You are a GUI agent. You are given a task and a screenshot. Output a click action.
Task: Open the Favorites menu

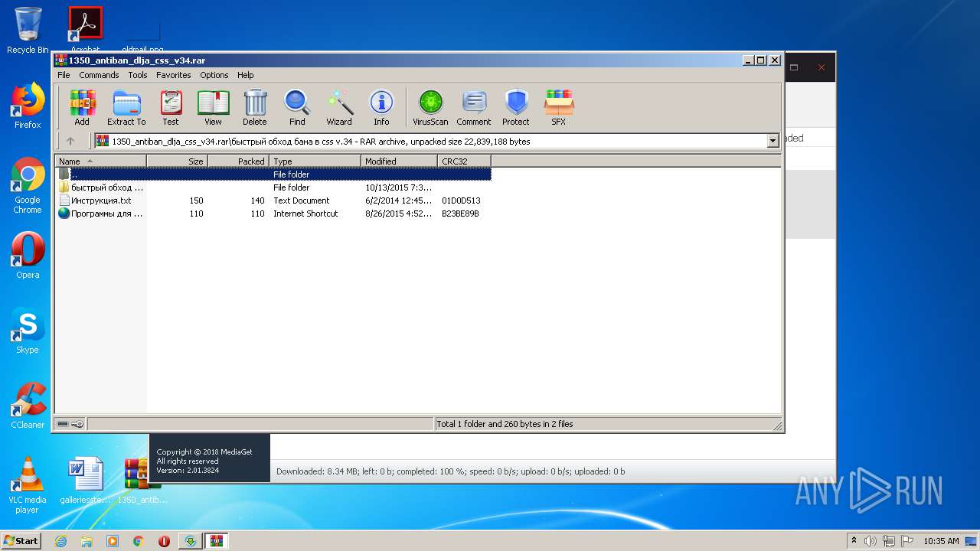[x=174, y=75]
